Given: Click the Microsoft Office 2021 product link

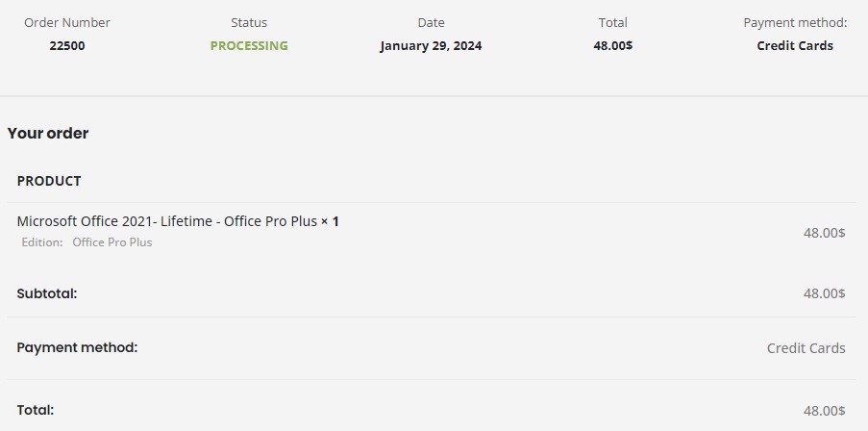Looking at the screenshot, I should (166, 221).
